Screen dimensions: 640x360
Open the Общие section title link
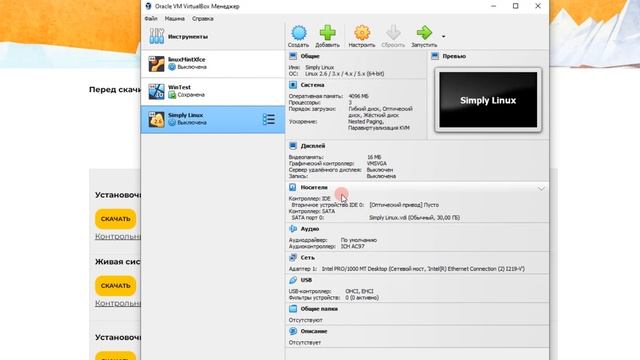tap(310, 56)
